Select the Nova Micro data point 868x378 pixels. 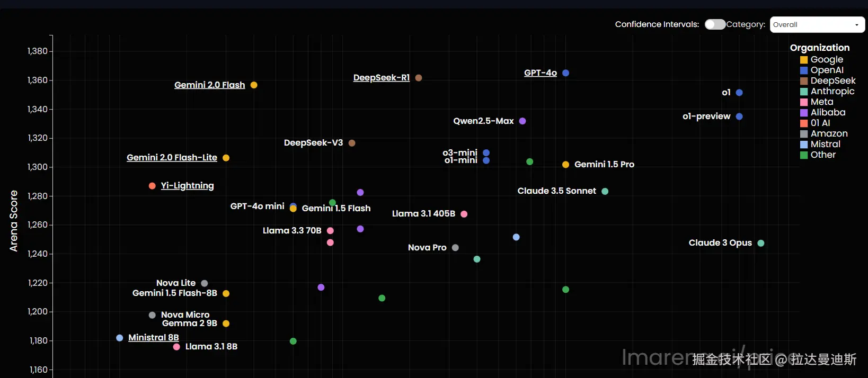pyautogui.click(x=152, y=315)
